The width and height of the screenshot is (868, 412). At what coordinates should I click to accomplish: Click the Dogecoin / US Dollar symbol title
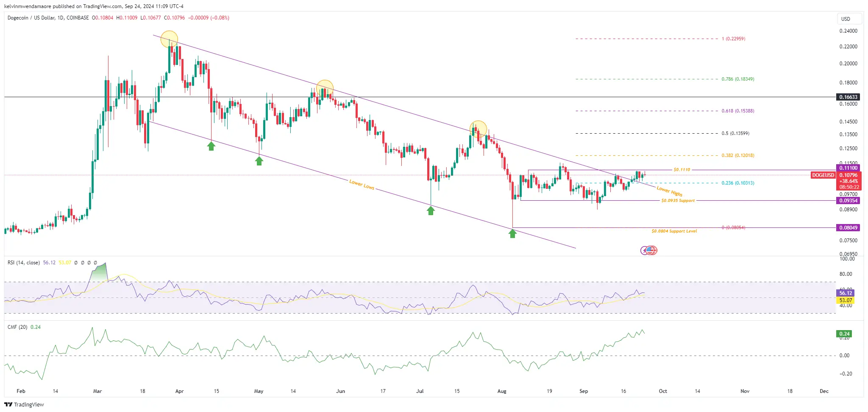tap(48, 18)
